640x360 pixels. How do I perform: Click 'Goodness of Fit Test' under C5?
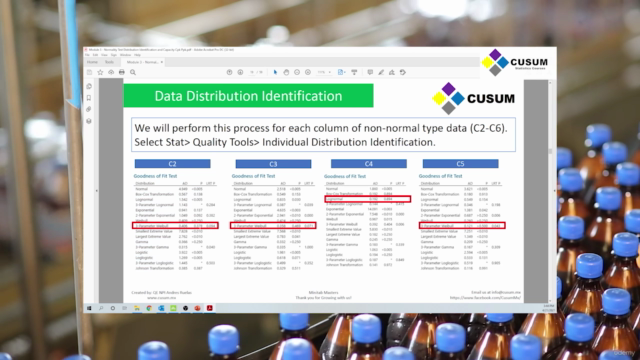pyautogui.click(x=440, y=176)
